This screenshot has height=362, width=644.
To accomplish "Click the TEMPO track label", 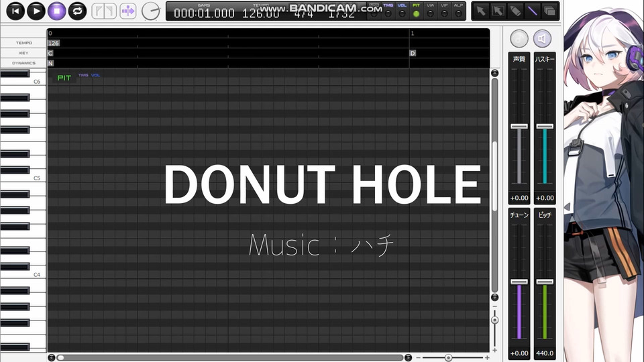I will [x=23, y=43].
